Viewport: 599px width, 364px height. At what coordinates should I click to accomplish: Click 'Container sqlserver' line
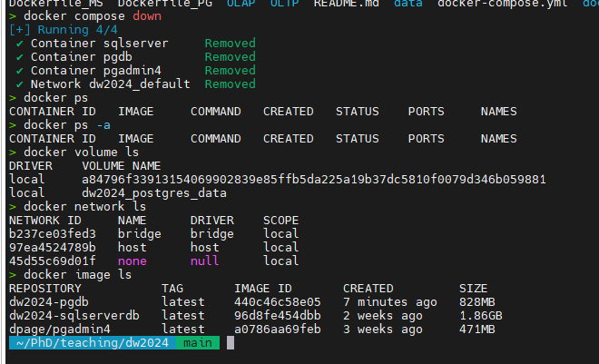click(99, 44)
